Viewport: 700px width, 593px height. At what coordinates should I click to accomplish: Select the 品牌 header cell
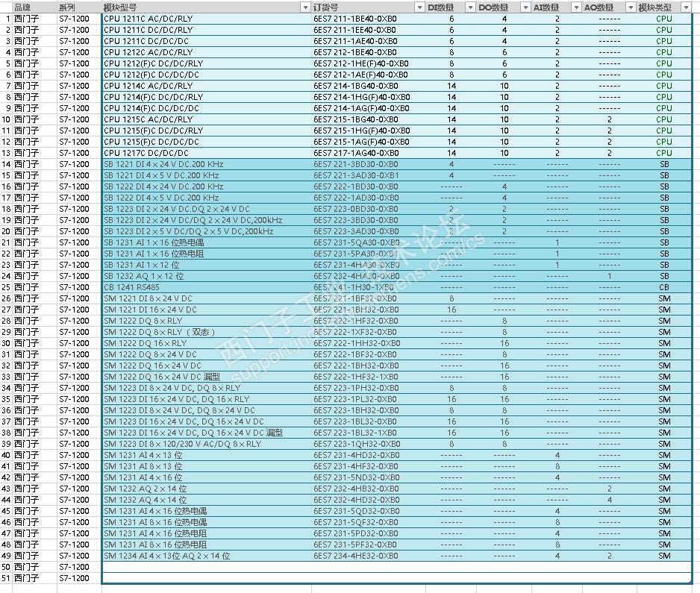tap(35, 7)
